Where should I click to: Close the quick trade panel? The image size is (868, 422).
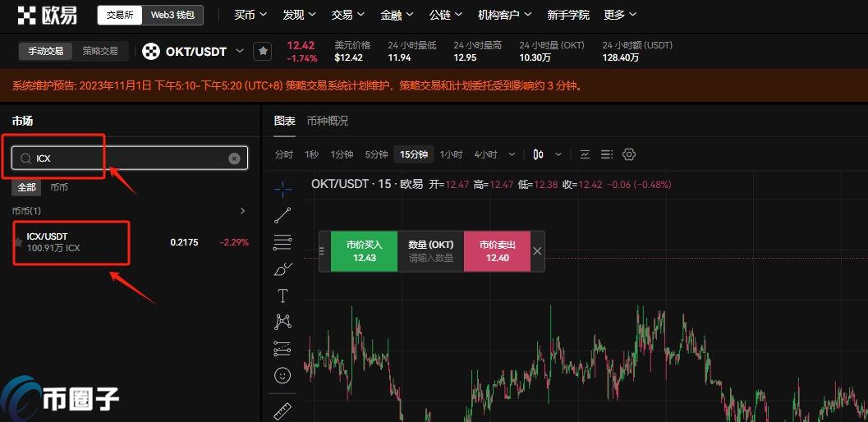coord(537,251)
